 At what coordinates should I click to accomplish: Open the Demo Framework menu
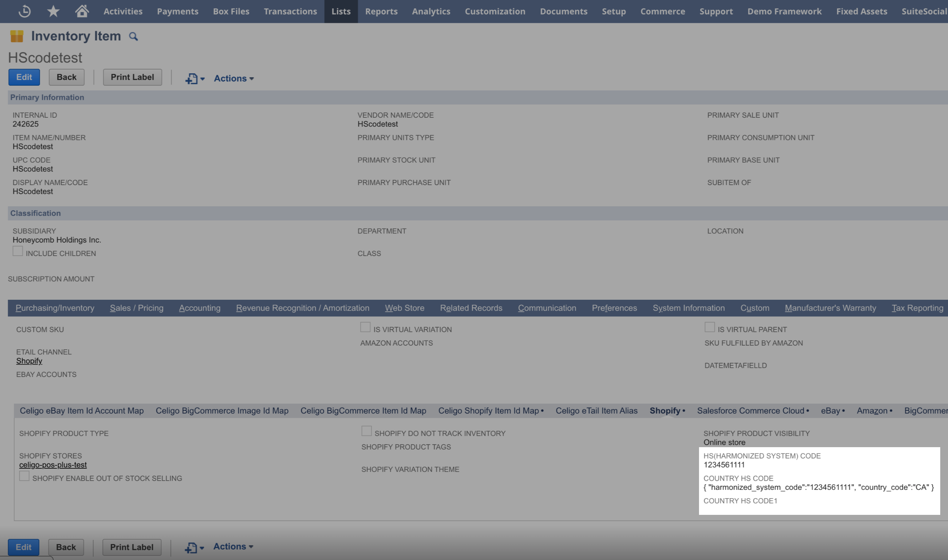point(784,11)
